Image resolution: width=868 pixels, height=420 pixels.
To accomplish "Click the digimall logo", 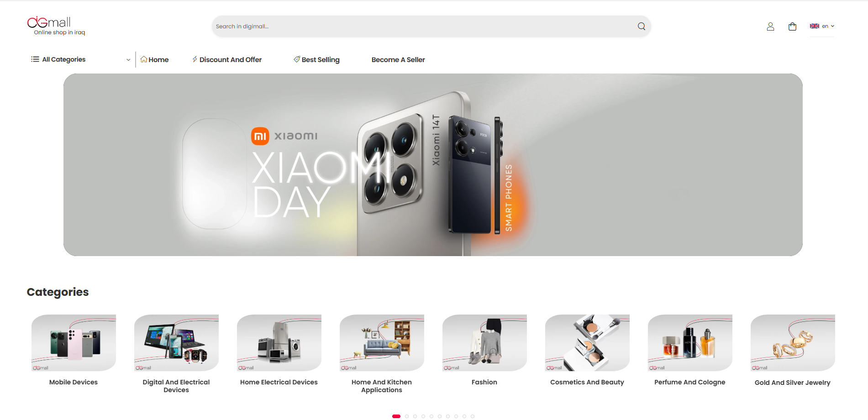I will [x=56, y=26].
